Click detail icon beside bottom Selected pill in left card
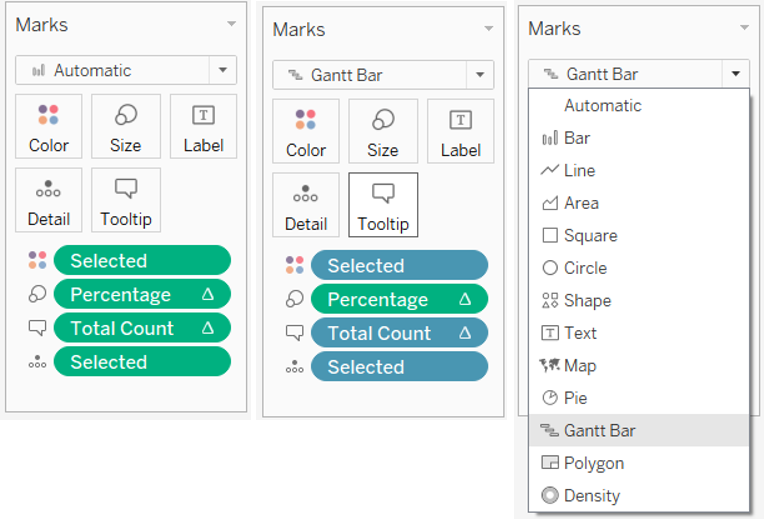The height and width of the screenshot is (519, 764). pyautogui.click(x=38, y=362)
